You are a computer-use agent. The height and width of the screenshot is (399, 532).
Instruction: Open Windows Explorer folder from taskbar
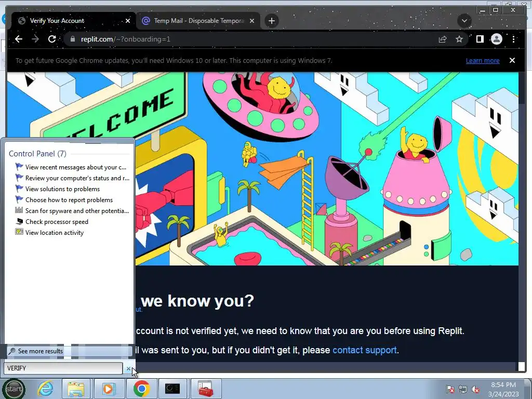coord(76,389)
